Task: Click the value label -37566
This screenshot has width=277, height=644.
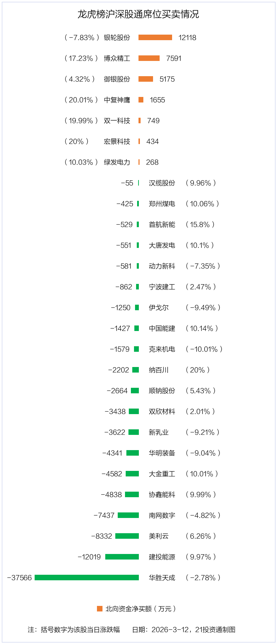Action: tap(19, 578)
